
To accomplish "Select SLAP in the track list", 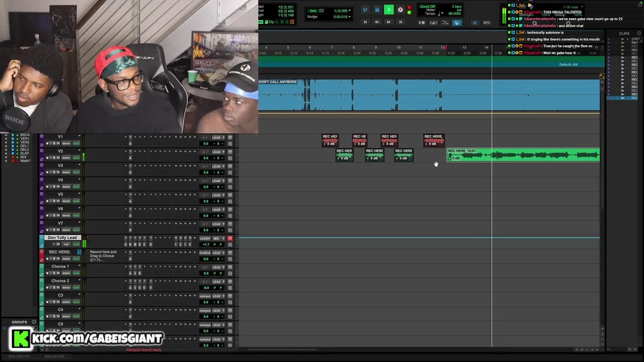I will (24, 153).
